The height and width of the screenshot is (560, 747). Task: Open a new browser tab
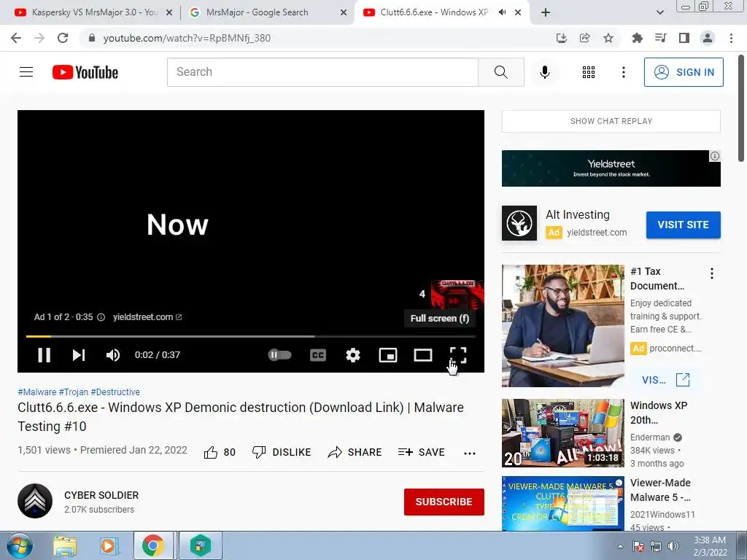[546, 13]
